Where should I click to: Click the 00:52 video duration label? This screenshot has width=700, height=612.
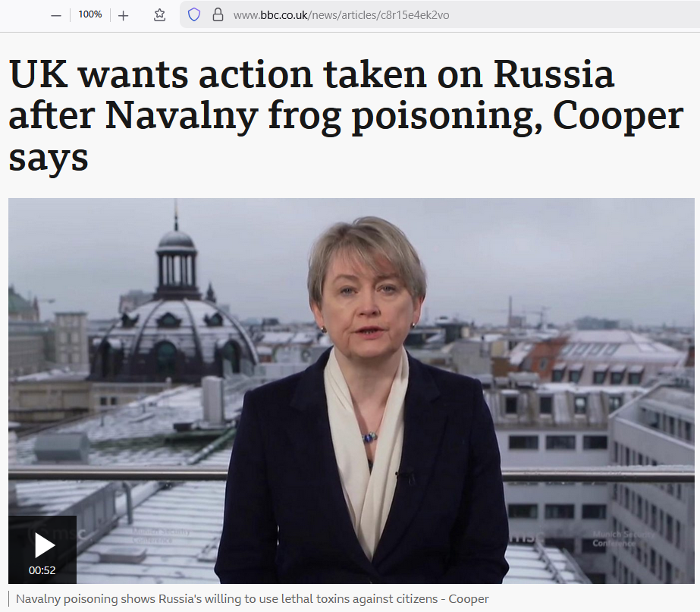42,570
